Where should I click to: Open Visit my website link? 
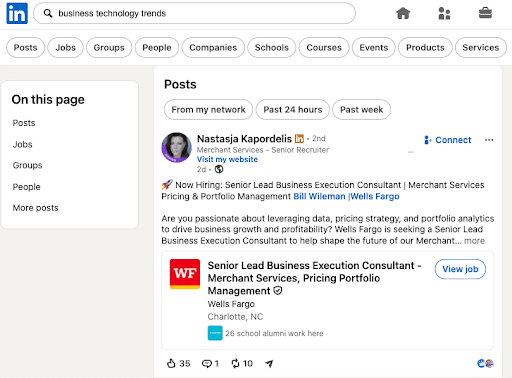point(227,159)
